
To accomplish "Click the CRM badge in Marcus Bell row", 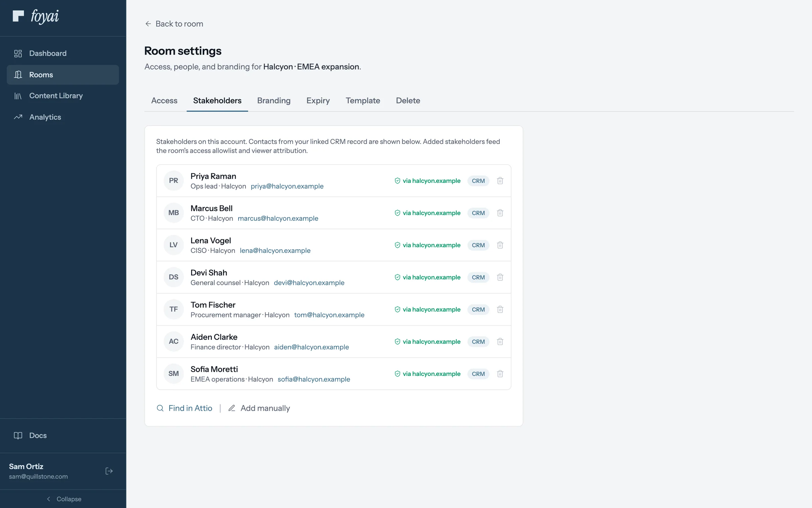I will (x=478, y=213).
